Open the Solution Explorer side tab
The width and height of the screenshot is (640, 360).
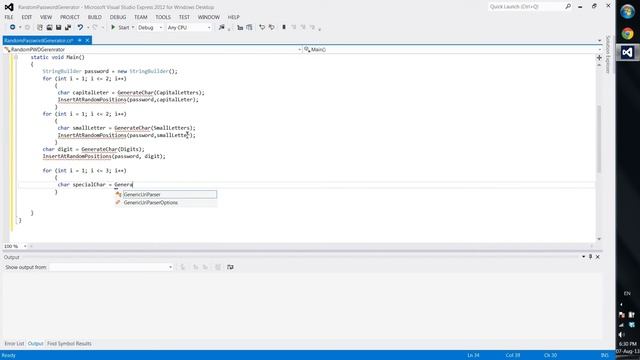tap(608, 54)
